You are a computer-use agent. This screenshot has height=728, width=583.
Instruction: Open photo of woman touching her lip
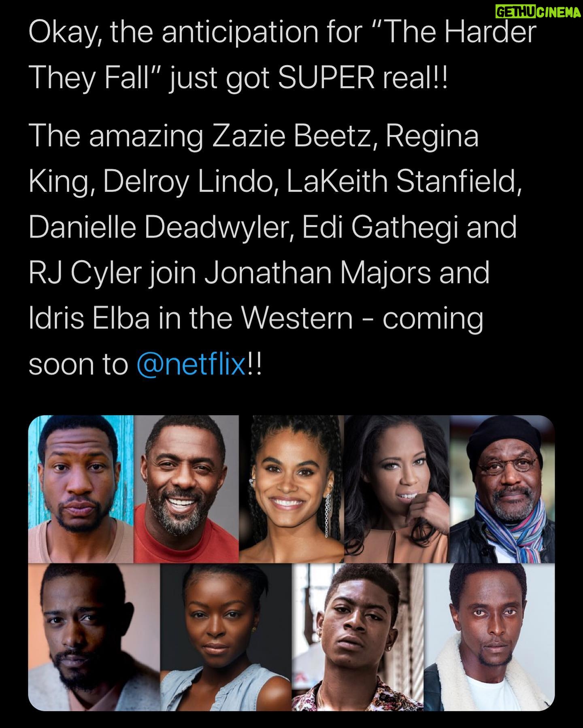[397, 489]
